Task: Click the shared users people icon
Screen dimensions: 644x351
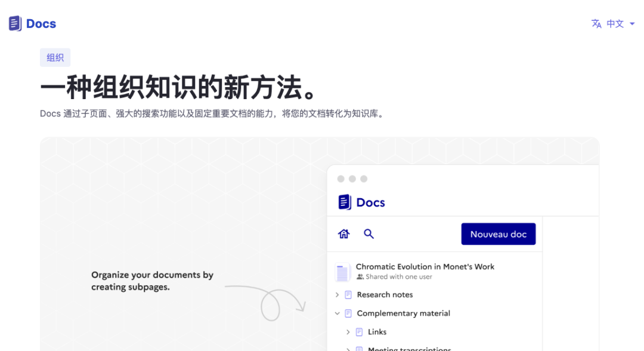Action: pyautogui.click(x=360, y=277)
